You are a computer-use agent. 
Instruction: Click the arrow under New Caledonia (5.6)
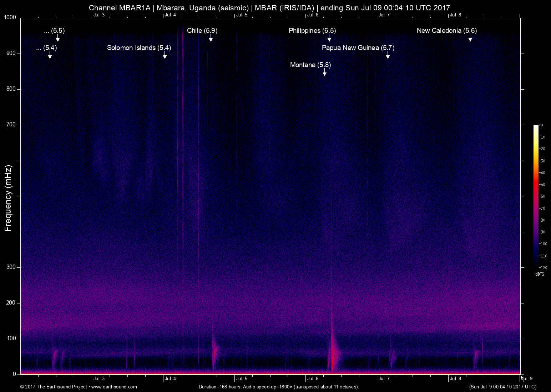tap(470, 38)
